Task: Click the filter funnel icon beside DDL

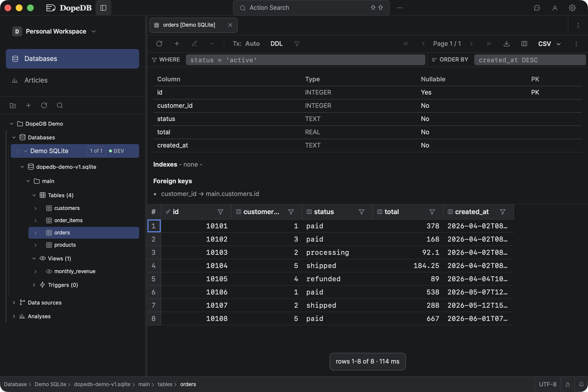Action: (297, 44)
